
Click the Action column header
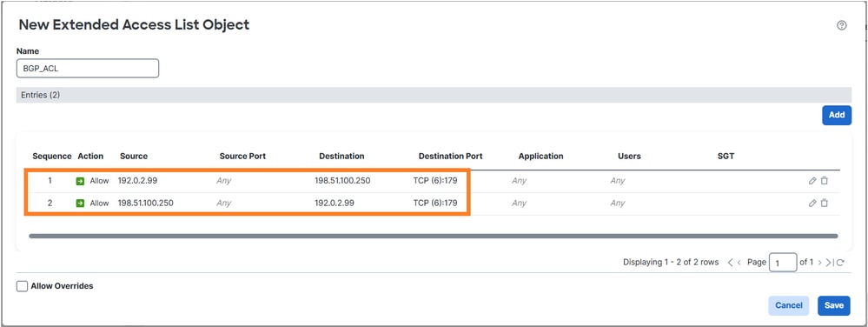[x=90, y=157]
